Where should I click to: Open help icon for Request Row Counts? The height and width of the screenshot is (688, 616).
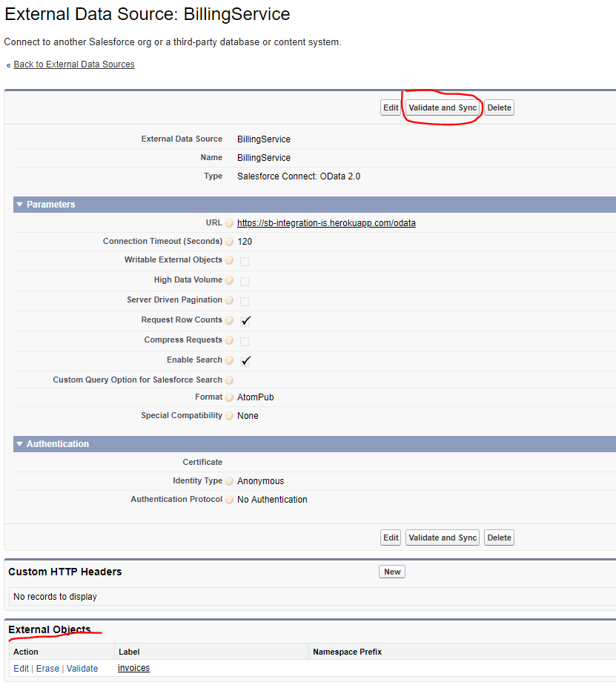229,320
